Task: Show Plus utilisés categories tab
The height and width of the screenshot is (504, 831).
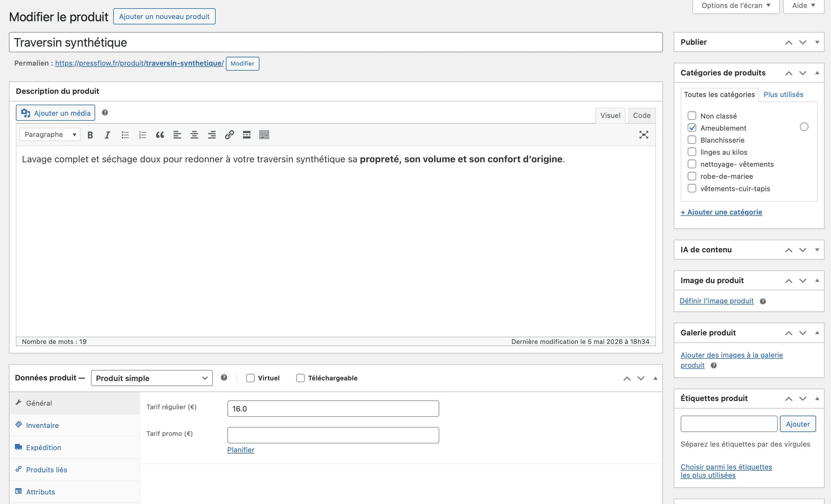Action: [x=783, y=95]
